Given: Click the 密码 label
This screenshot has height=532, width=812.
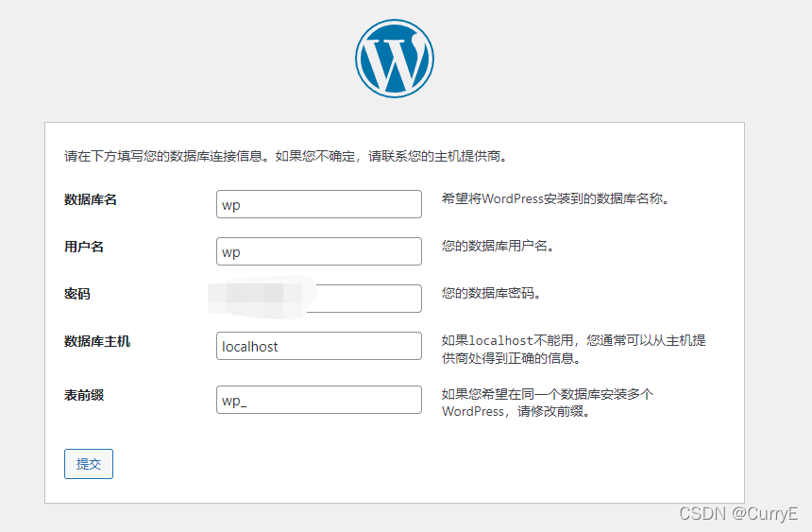Looking at the screenshot, I should (77, 294).
